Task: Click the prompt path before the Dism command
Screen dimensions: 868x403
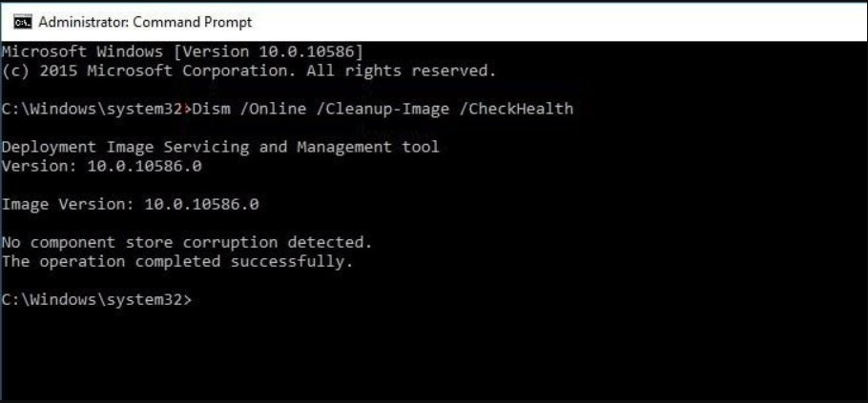Action: pos(95,109)
